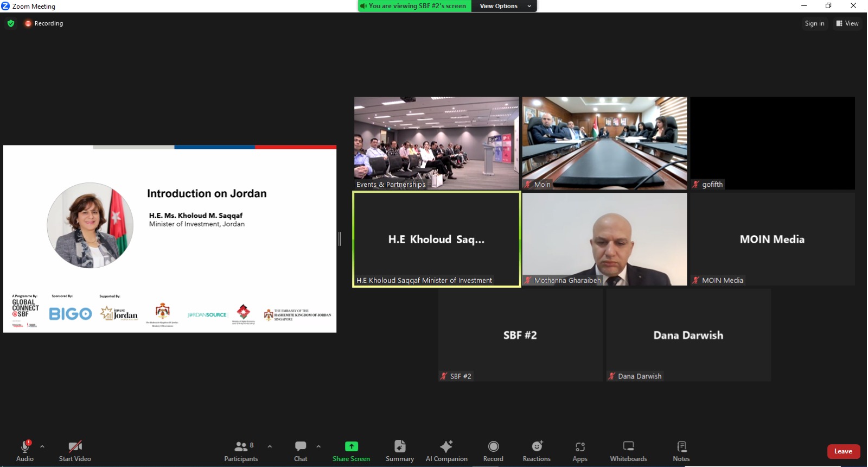Leave the meeting

(843, 451)
